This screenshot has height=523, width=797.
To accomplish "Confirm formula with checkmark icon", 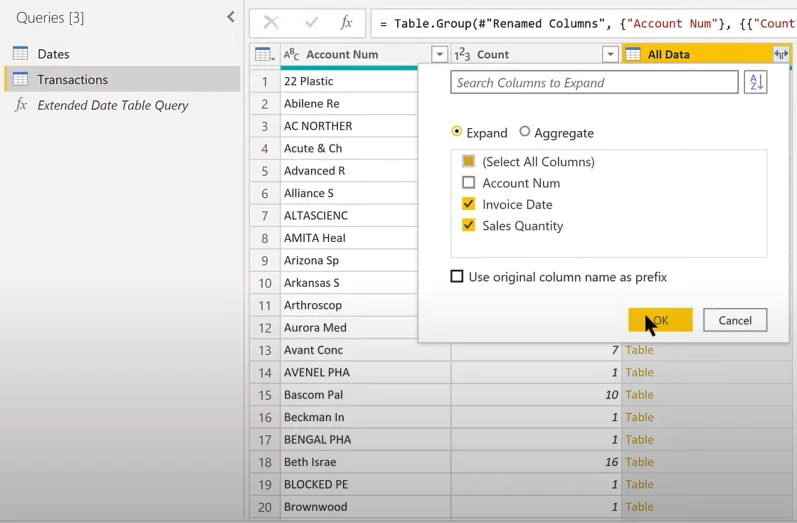I will (311, 22).
